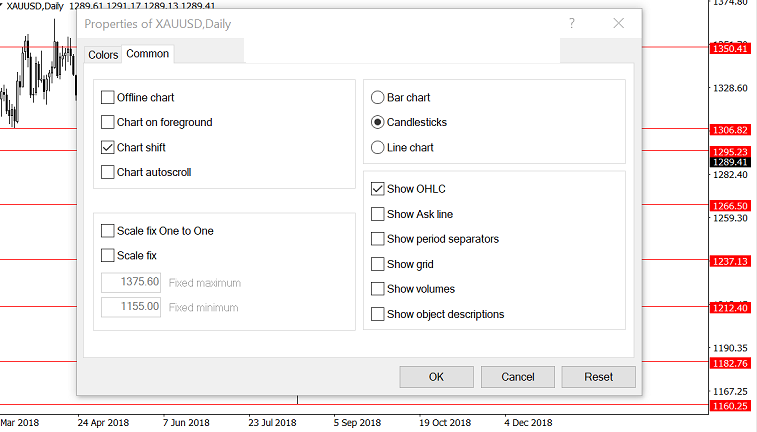Enable the Show grid option
Screen dimensions: 757x432
click(377, 264)
